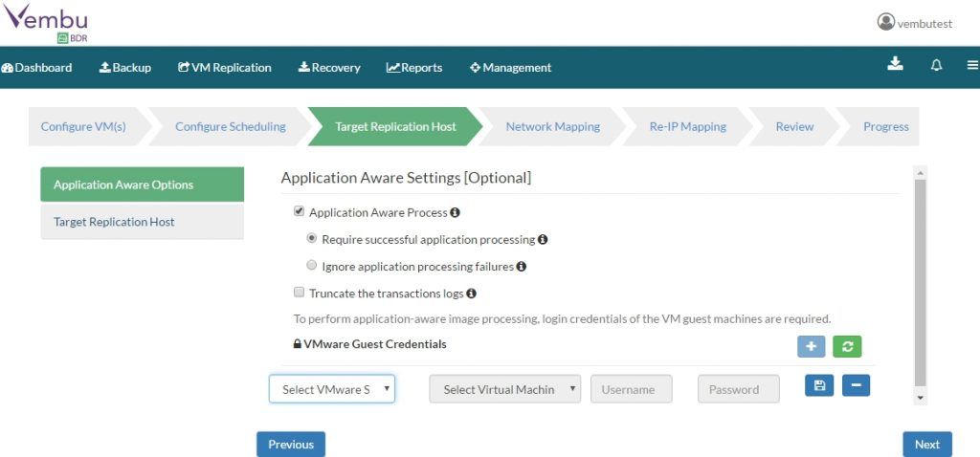Enable the Truncate the transactions logs checkbox
This screenshot has height=457, width=980.
pos(299,293)
